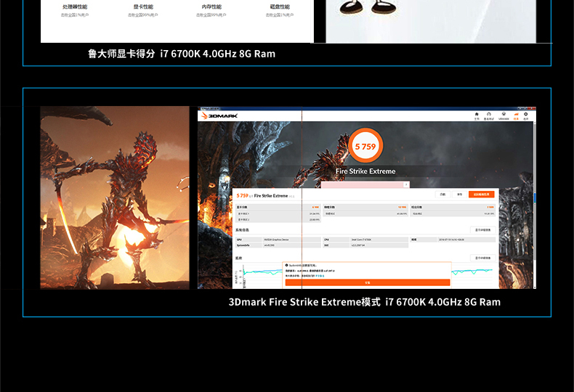Click the Fire Strike Extreme banner title

(365, 171)
